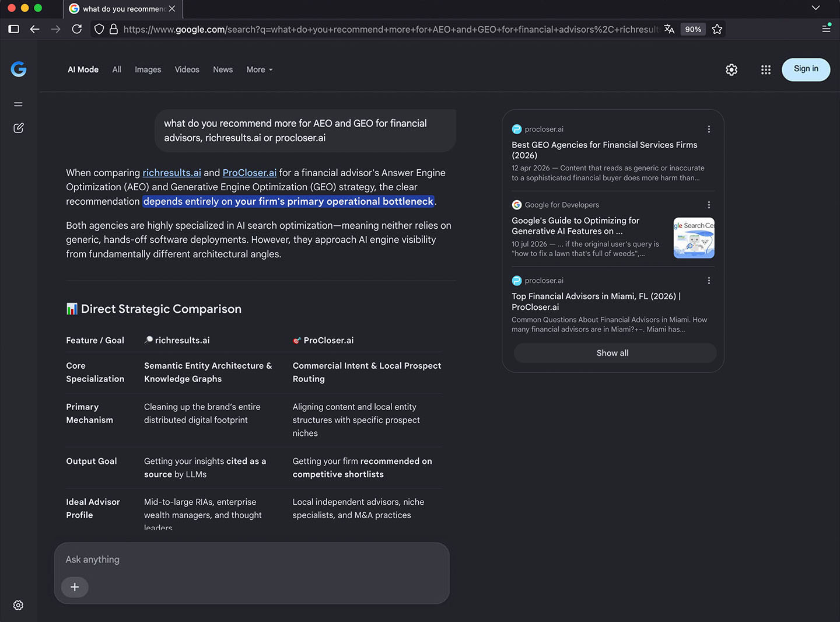Switch to the Images tab
840x622 pixels.
148,69
